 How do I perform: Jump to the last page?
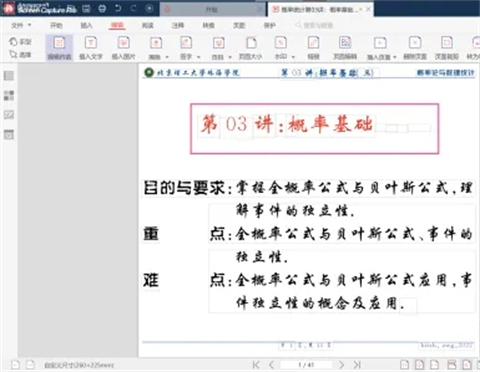pos(357,365)
